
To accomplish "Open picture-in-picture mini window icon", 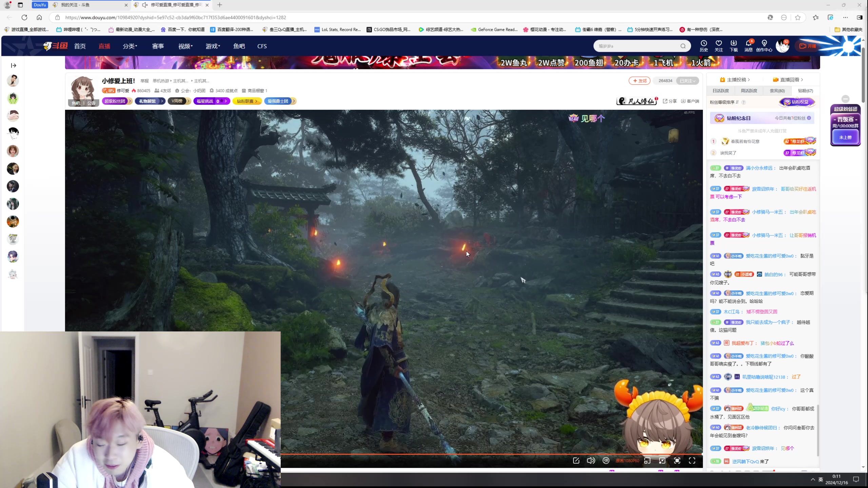I will coord(647,461).
